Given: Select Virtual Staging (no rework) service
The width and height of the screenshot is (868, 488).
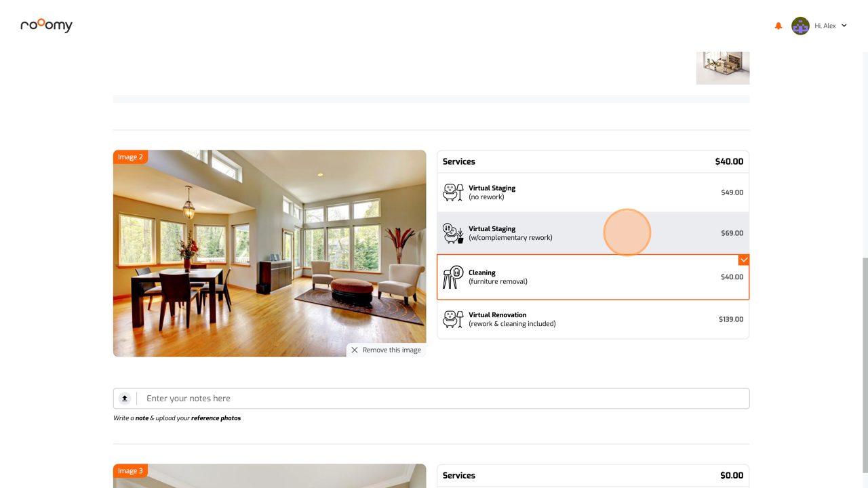Looking at the screenshot, I should [593, 192].
